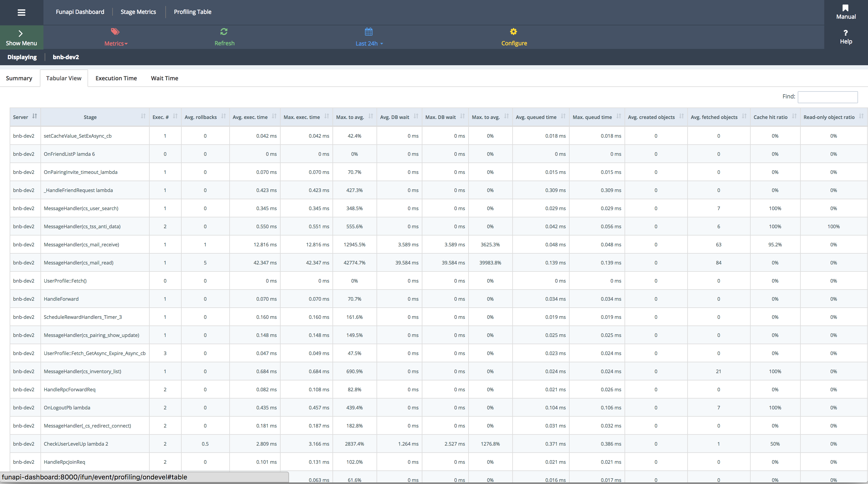Viewport: 868px width, 484px height.
Task: Click the Metrics filter expander arrow
Action: pyautogui.click(x=125, y=43)
